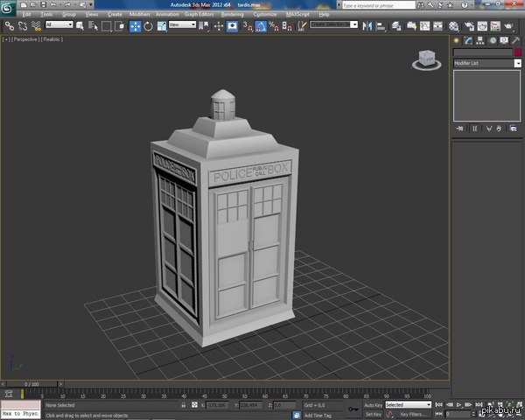
Task: Save the file with the floppy disk icon
Action: point(43,4)
